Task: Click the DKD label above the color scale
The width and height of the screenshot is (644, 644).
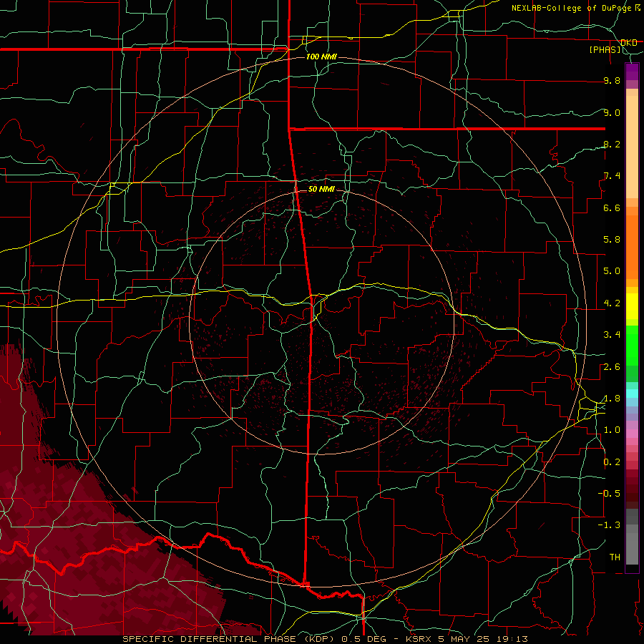Action: [x=628, y=42]
